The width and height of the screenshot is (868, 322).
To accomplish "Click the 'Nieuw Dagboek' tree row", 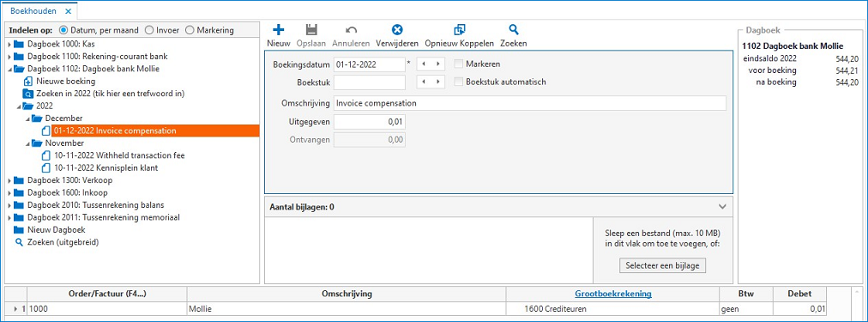I will tap(56, 229).
